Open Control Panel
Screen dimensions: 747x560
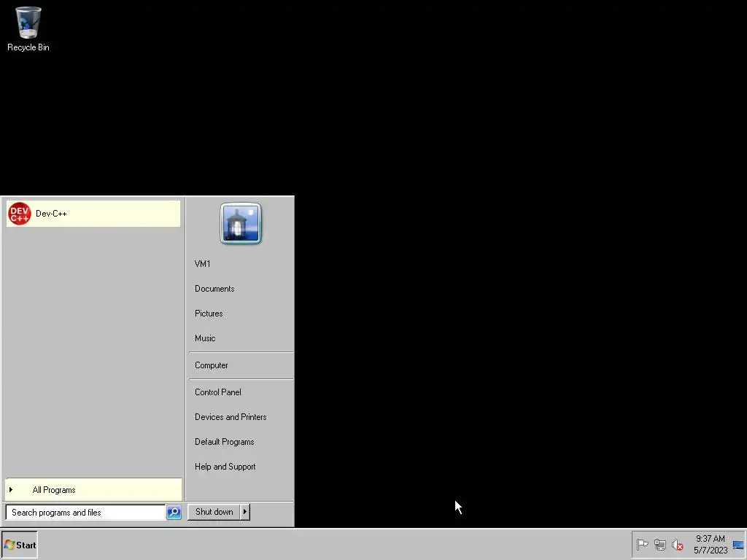[x=241, y=392]
